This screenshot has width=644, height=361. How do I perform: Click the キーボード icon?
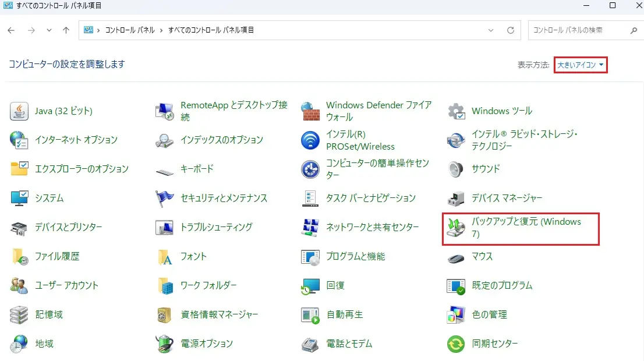pyautogui.click(x=165, y=171)
